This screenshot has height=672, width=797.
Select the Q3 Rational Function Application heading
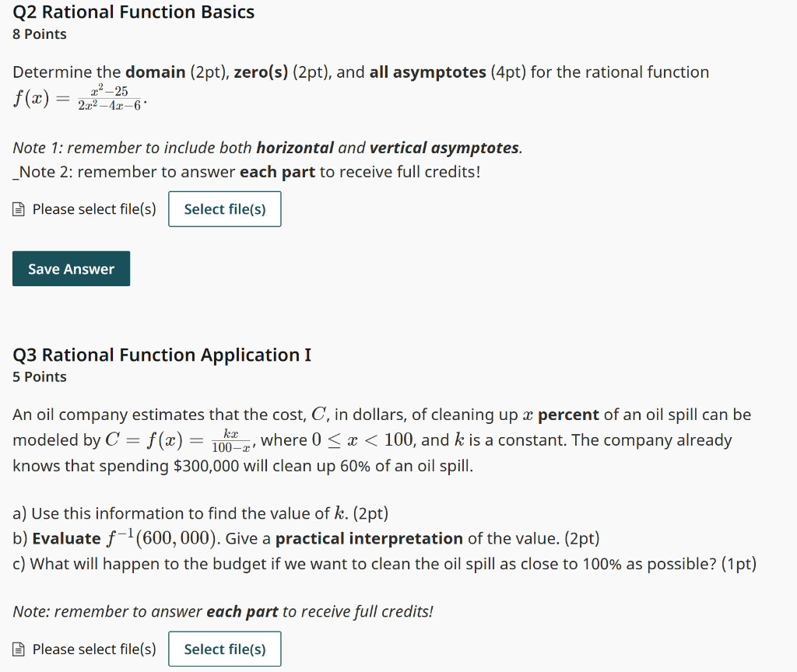click(x=161, y=354)
